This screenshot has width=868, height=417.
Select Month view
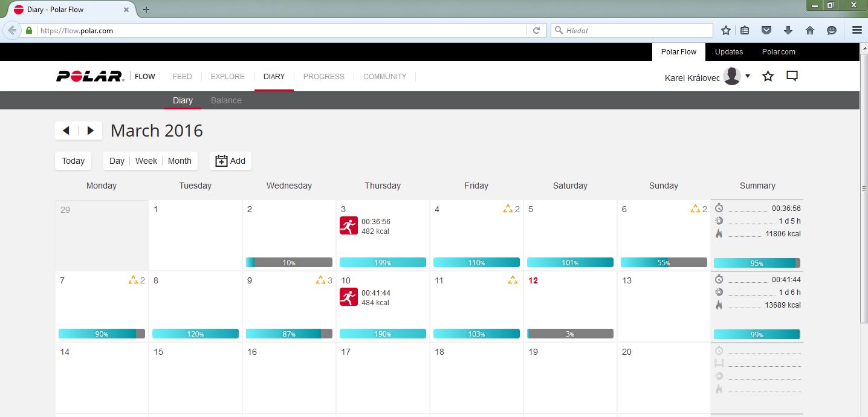180,161
